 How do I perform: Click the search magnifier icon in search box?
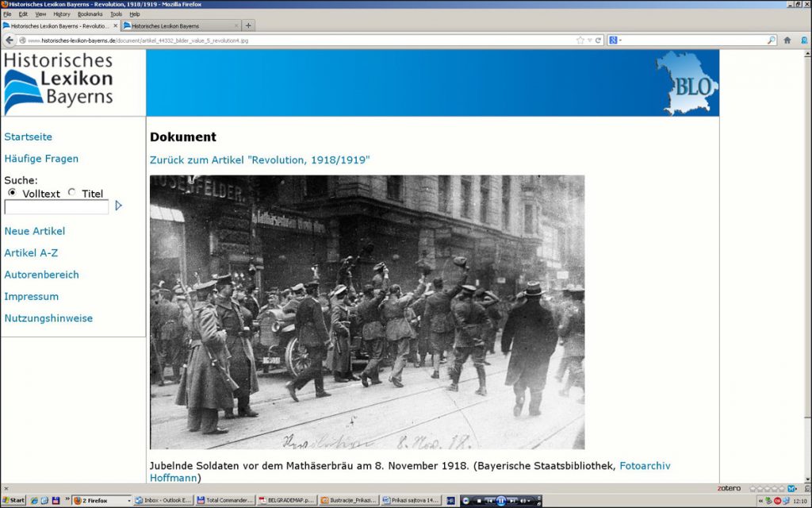[771, 40]
